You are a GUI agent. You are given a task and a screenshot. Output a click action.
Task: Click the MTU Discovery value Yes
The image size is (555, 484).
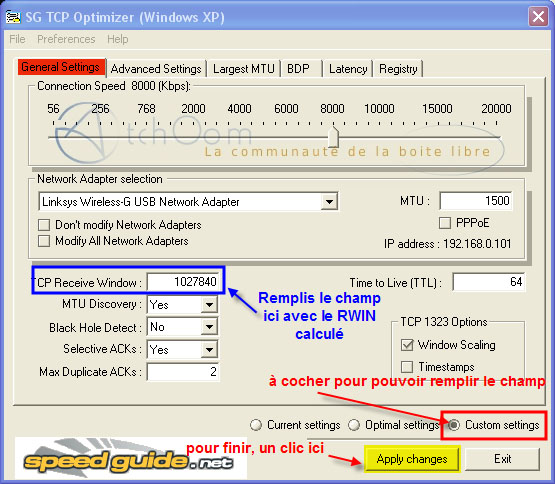159,305
